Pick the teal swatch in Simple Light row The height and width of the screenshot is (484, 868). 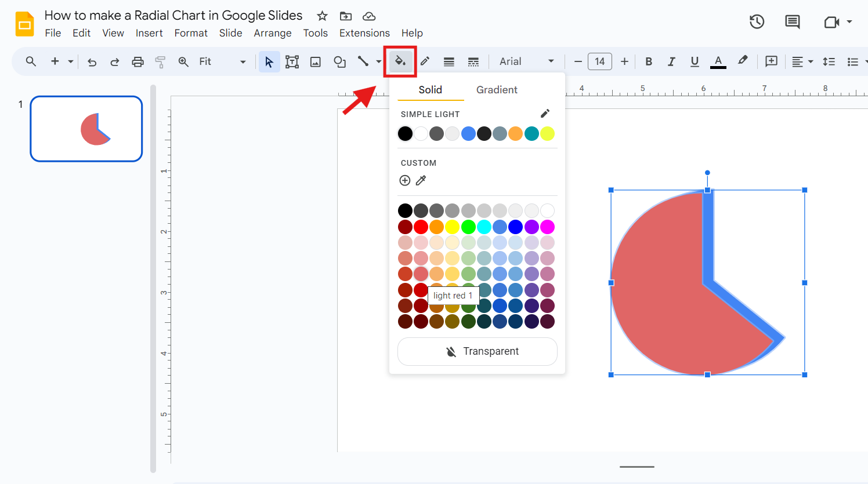pos(531,134)
